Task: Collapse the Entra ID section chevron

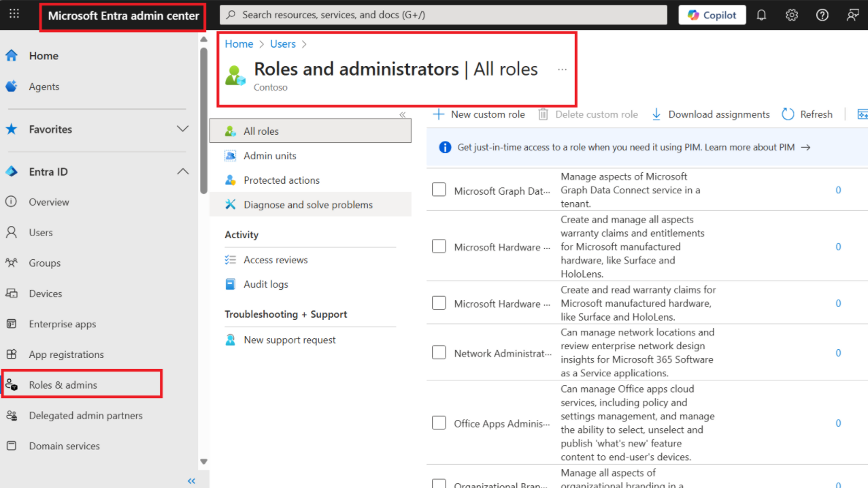Action: click(x=182, y=172)
